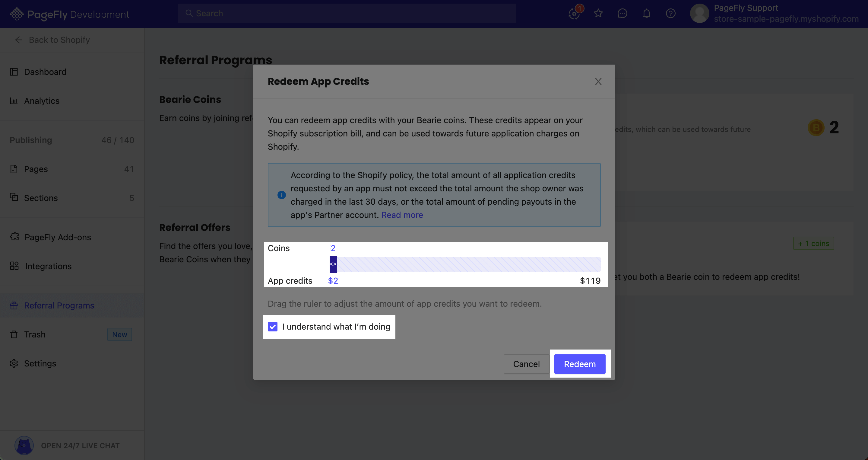Click the Bearie coin icon
The height and width of the screenshot is (460, 868).
coord(816,127)
